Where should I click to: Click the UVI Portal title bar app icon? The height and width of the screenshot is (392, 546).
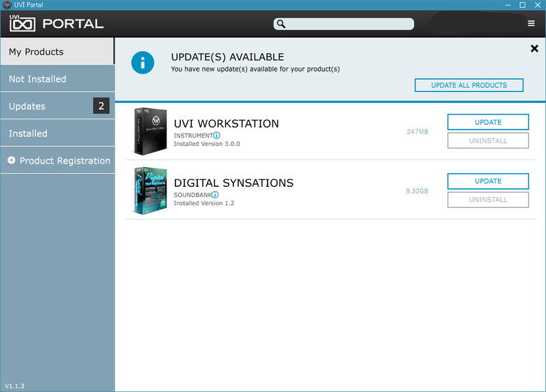[7, 5]
